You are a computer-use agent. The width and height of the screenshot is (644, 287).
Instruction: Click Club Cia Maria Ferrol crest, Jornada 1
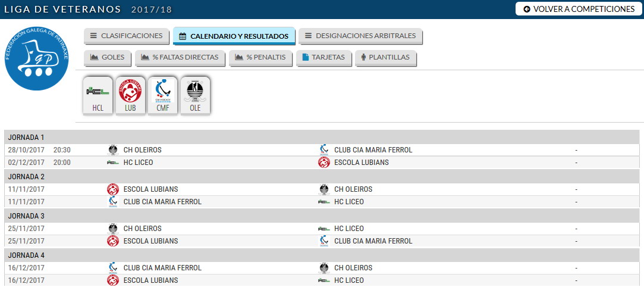(324, 150)
